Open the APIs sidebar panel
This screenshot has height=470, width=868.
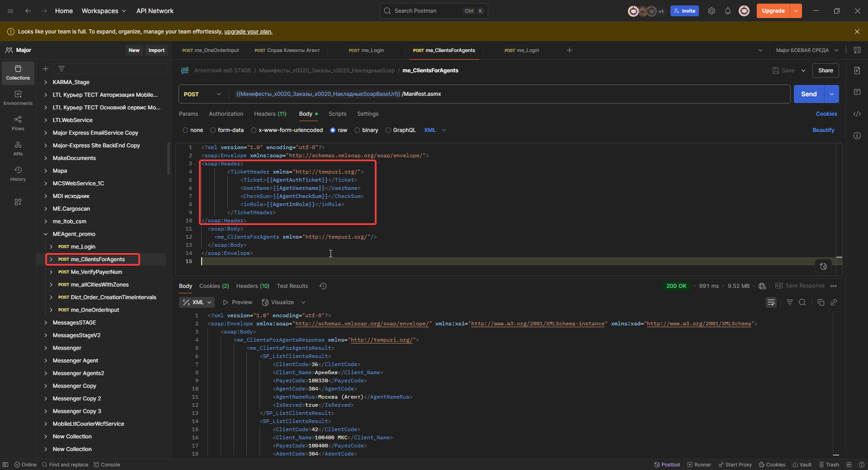(18, 149)
